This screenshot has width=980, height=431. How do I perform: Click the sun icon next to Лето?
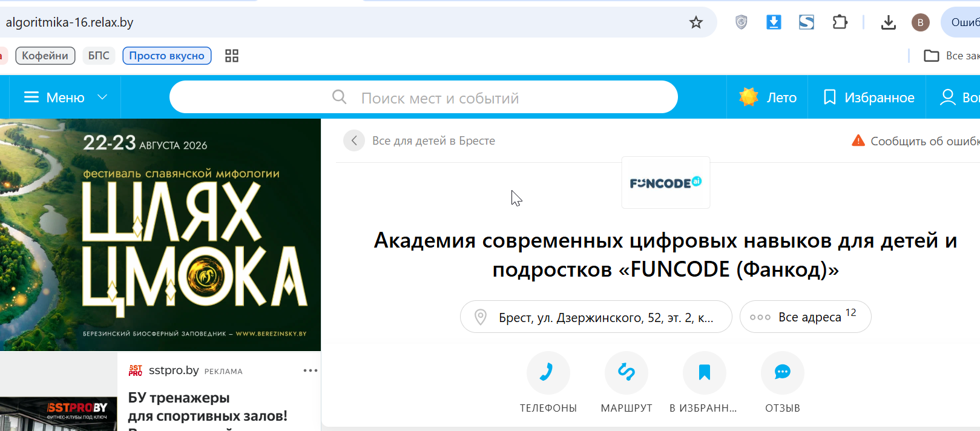(x=749, y=97)
